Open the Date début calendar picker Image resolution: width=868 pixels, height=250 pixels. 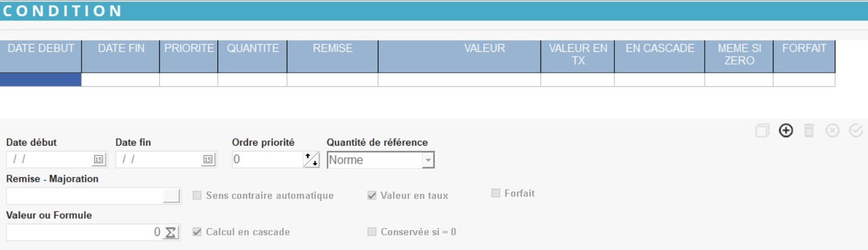99,160
